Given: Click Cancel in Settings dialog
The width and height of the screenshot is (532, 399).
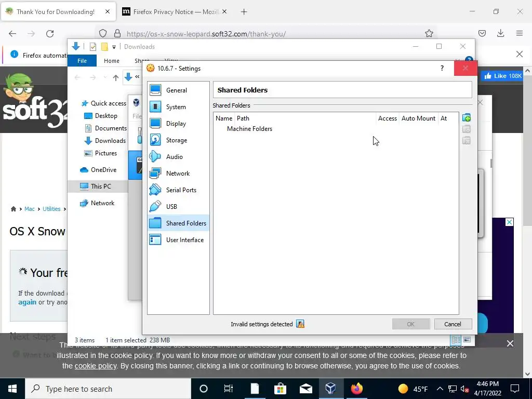Looking at the screenshot, I should click(453, 324).
